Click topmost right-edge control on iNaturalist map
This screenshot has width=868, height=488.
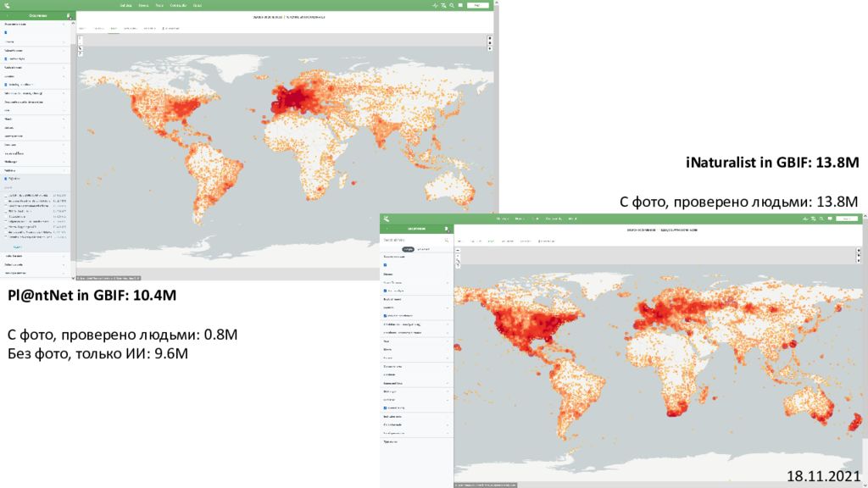tap(860, 251)
